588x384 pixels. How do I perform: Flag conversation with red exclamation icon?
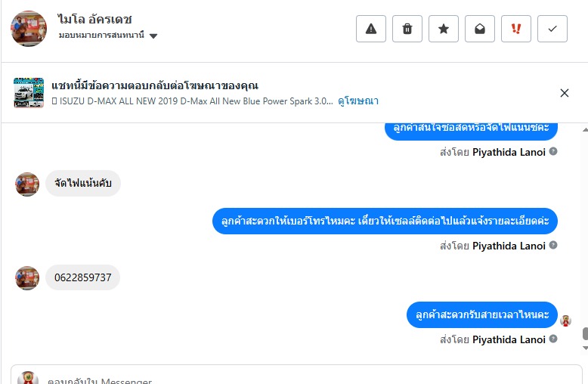pyautogui.click(x=516, y=29)
